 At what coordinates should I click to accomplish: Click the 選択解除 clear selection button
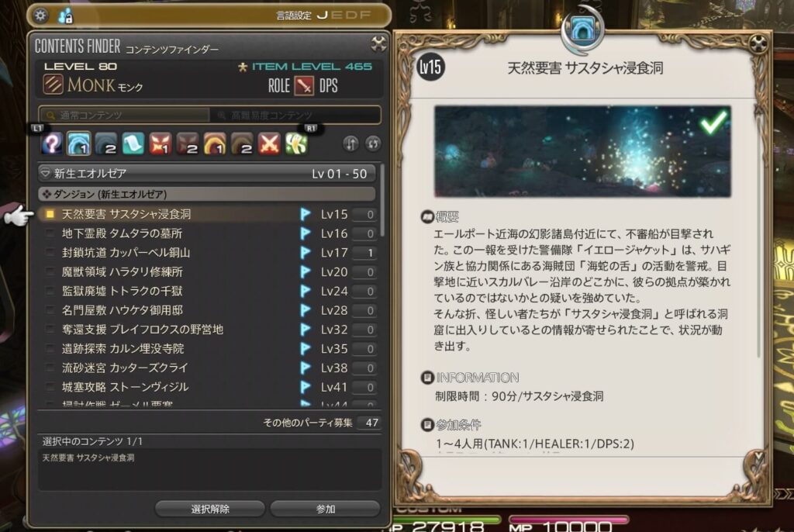(210, 509)
